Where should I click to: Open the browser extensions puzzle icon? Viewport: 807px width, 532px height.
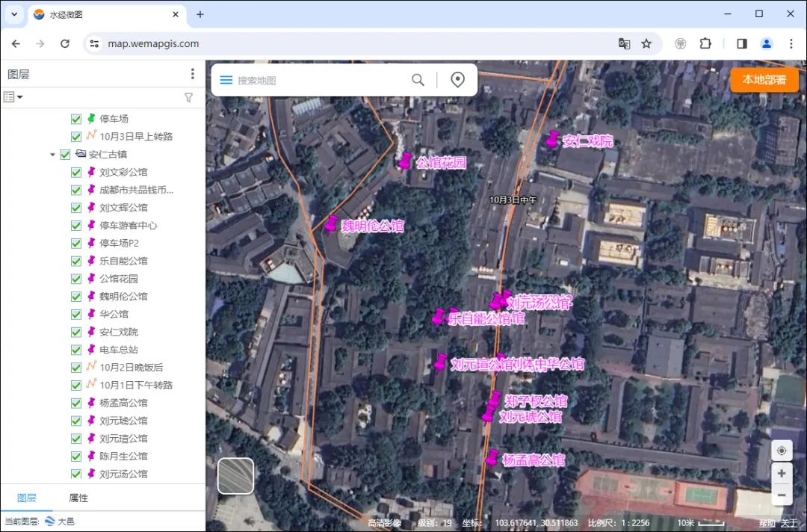[705, 44]
